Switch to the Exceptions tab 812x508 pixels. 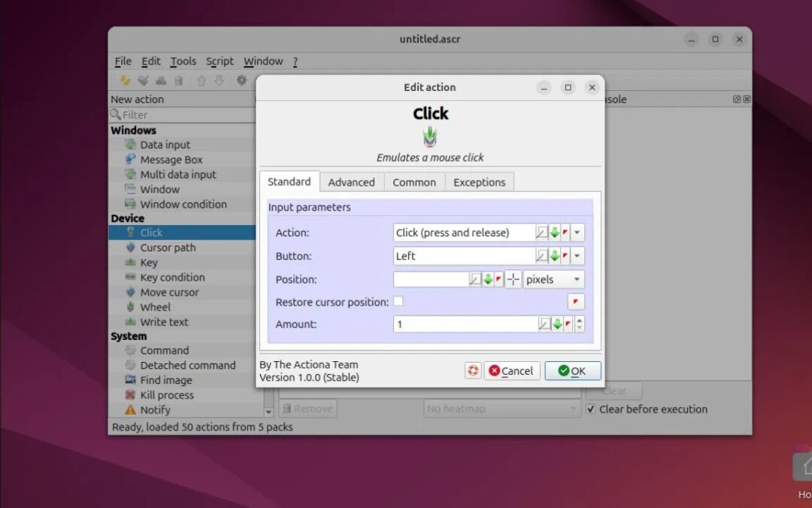point(479,181)
